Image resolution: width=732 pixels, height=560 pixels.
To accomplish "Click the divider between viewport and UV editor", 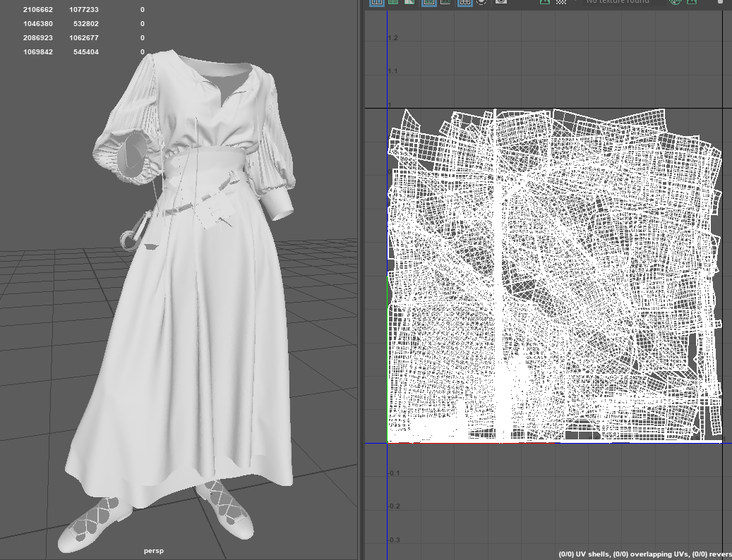I will pyautogui.click(x=360, y=282).
